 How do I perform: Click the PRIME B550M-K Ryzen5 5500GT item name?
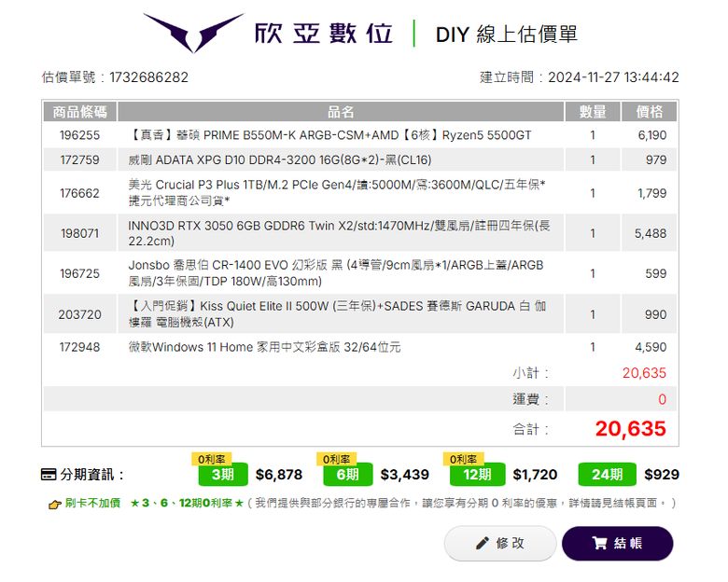(329, 135)
